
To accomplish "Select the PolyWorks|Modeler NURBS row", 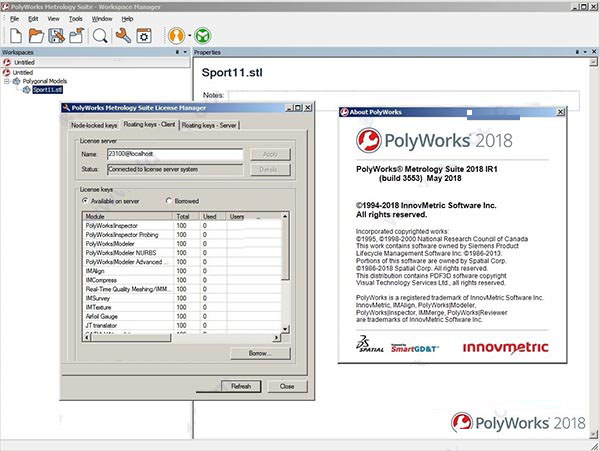I will 182,253.
